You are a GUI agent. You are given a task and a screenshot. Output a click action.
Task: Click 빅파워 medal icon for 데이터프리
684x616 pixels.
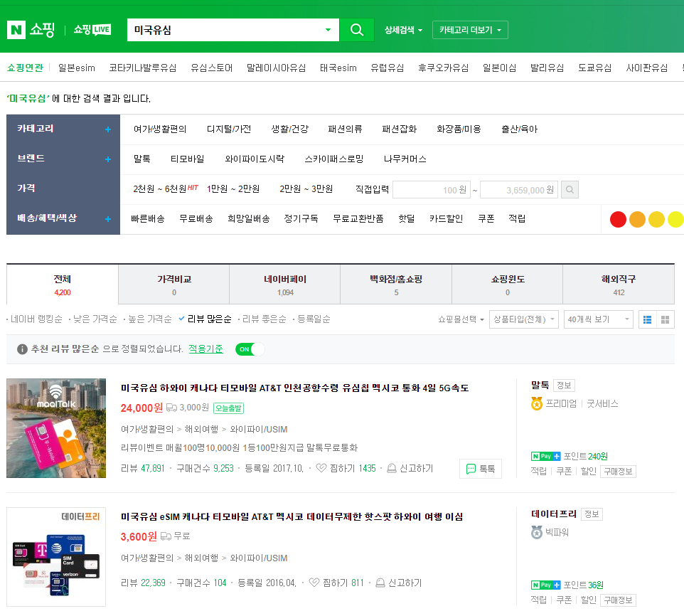537,532
